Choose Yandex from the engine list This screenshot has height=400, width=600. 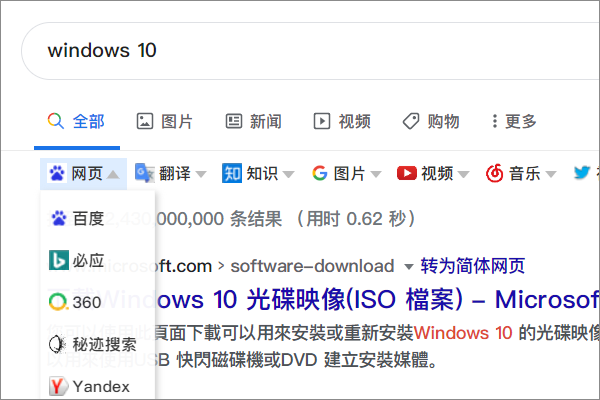98,386
